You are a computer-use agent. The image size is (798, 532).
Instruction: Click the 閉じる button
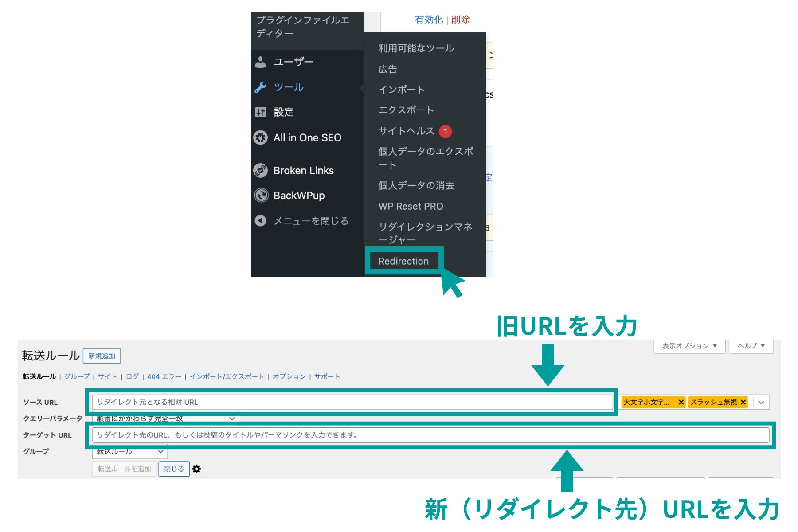tap(174, 469)
